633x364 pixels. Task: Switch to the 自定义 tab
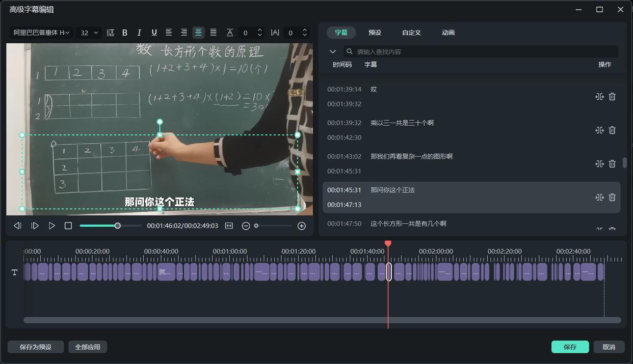tap(411, 33)
